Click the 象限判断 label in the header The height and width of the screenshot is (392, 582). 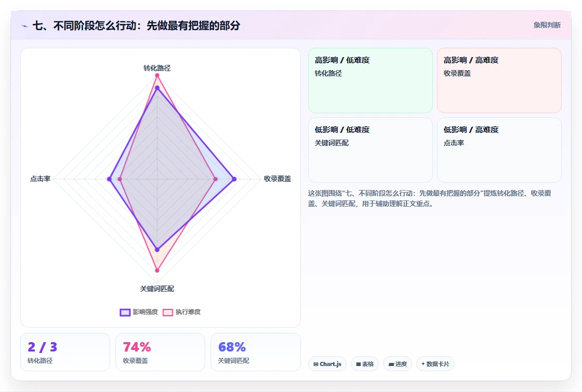pyautogui.click(x=547, y=25)
